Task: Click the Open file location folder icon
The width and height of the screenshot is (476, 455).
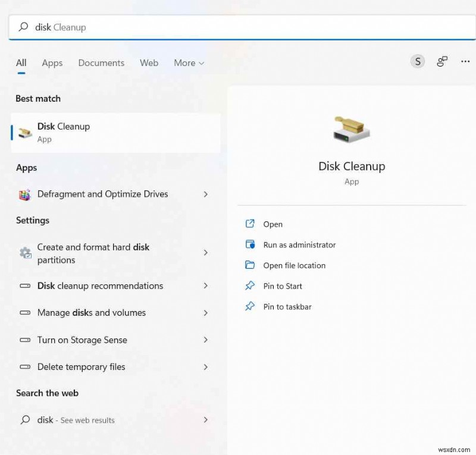Action: [250, 265]
